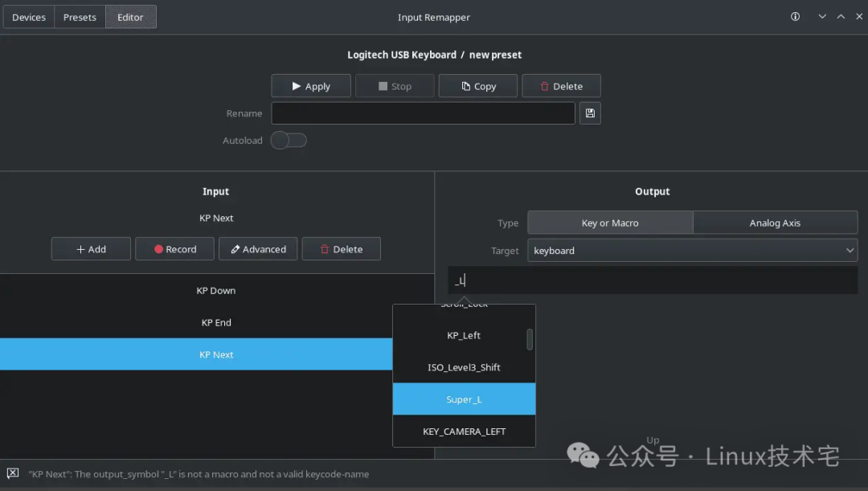
Task: Toggle the Autoload switch
Action: tap(289, 141)
